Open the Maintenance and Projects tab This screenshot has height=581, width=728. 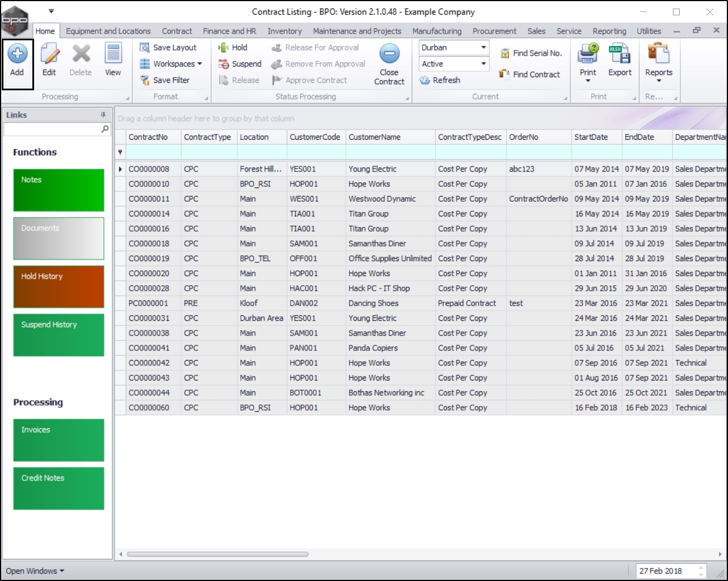[357, 31]
